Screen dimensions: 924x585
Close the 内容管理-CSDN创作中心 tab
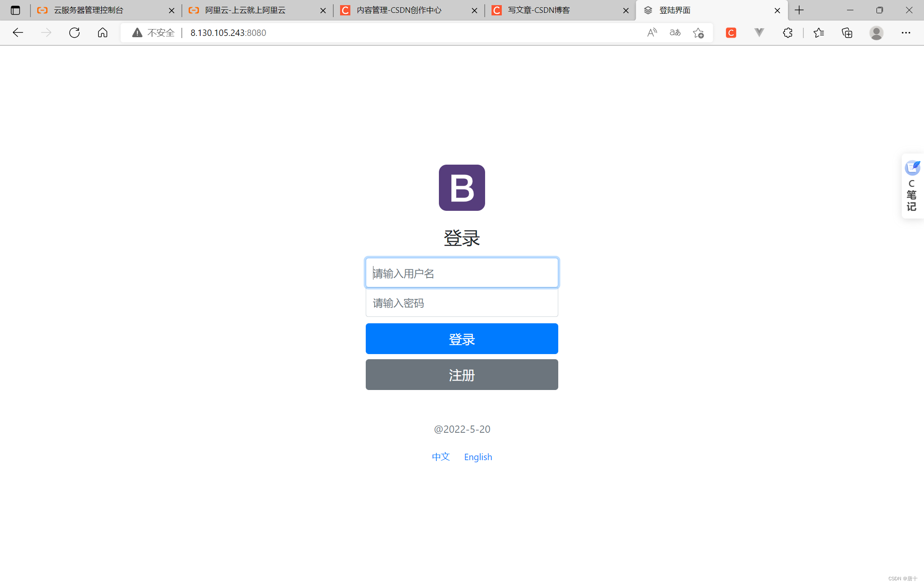(474, 11)
